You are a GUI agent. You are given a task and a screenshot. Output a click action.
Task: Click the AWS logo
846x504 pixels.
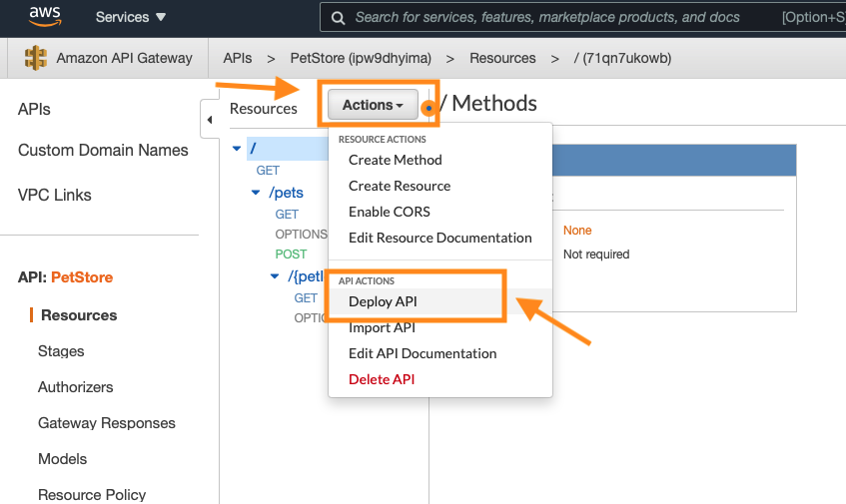[45, 16]
